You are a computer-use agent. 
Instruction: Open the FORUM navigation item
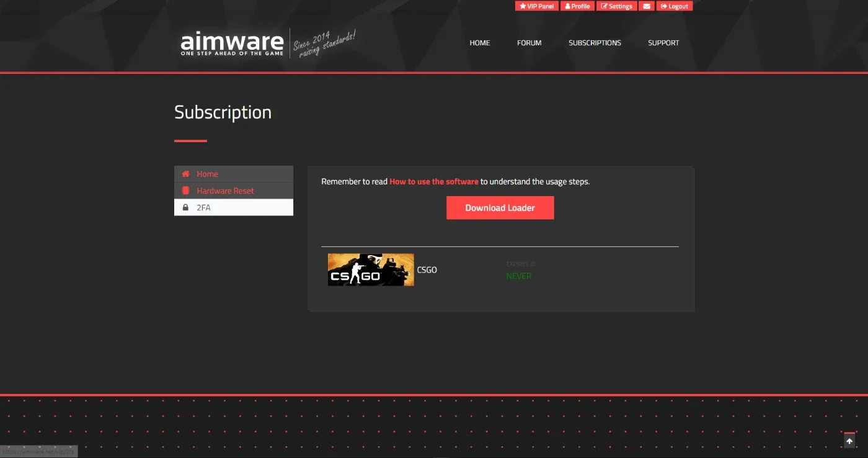tap(529, 43)
